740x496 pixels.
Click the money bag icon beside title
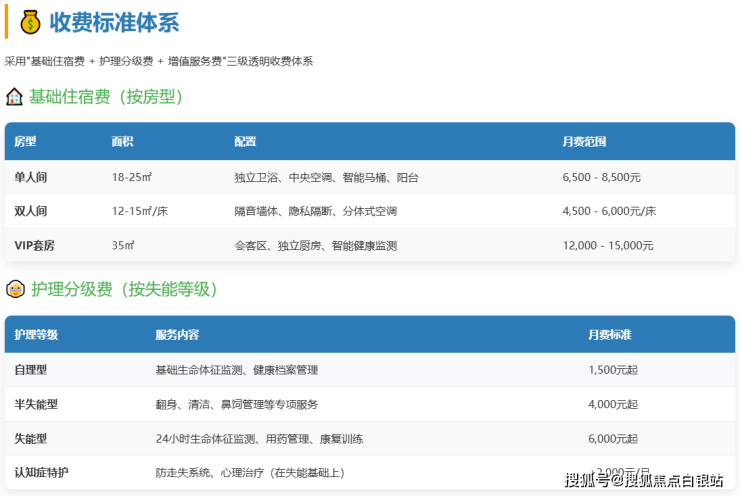click(30, 22)
